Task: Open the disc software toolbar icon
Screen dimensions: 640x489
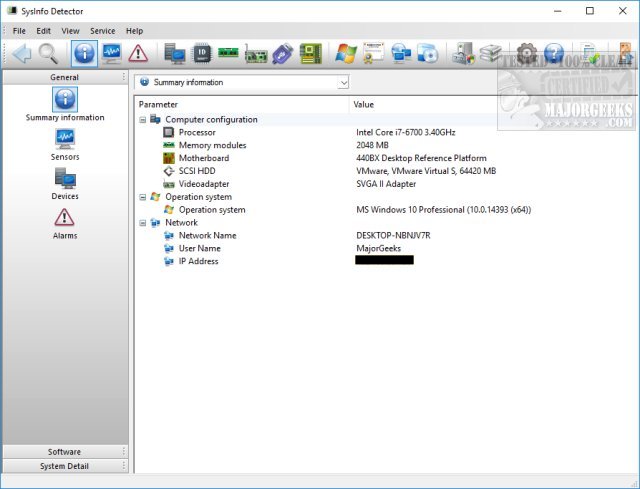Action: 428,53
